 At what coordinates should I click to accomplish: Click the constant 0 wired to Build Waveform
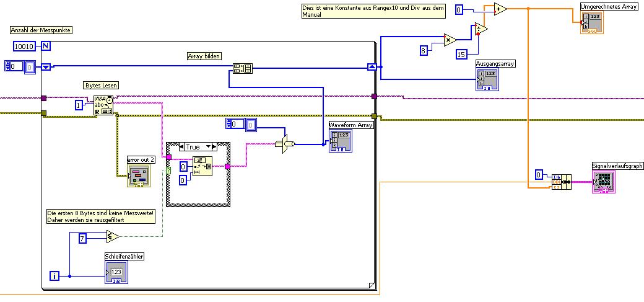(x=539, y=174)
